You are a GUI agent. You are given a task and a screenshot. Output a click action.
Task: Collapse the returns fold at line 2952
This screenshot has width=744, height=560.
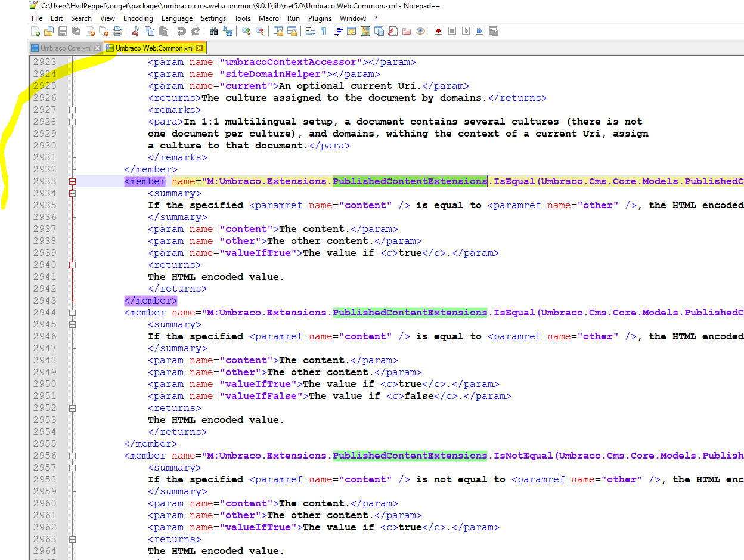[x=73, y=408]
